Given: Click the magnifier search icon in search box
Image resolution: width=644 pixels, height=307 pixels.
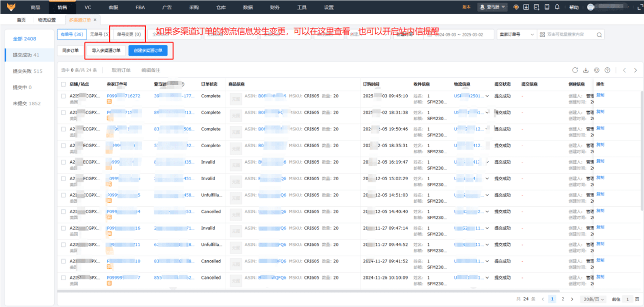Looking at the screenshot, I should pos(599,35).
